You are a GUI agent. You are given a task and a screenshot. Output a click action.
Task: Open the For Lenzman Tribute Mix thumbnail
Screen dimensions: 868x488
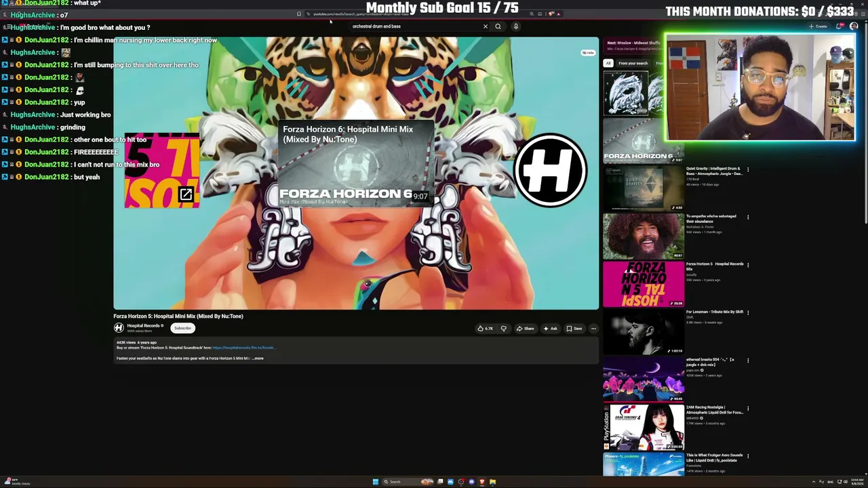(644, 332)
